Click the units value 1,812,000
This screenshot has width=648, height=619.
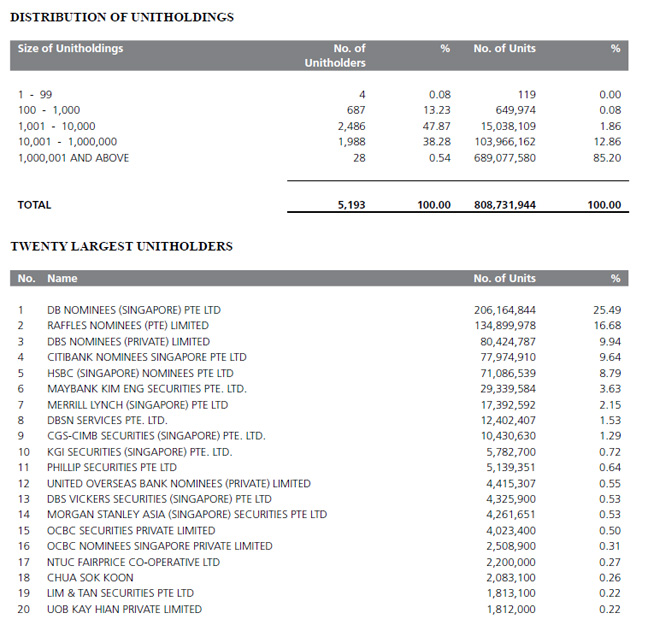511,609
